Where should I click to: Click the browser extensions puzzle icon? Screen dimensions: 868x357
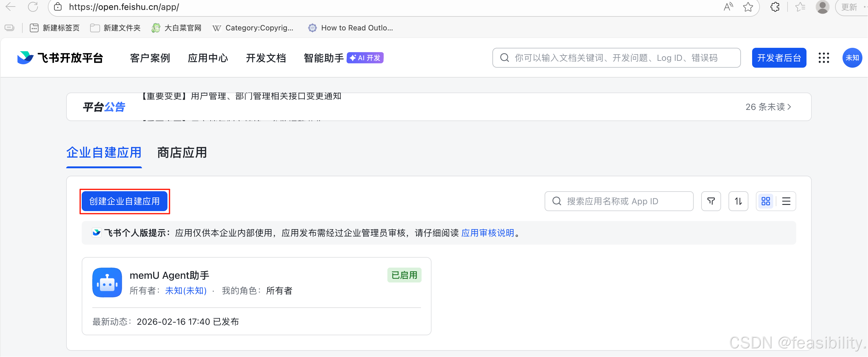click(775, 7)
